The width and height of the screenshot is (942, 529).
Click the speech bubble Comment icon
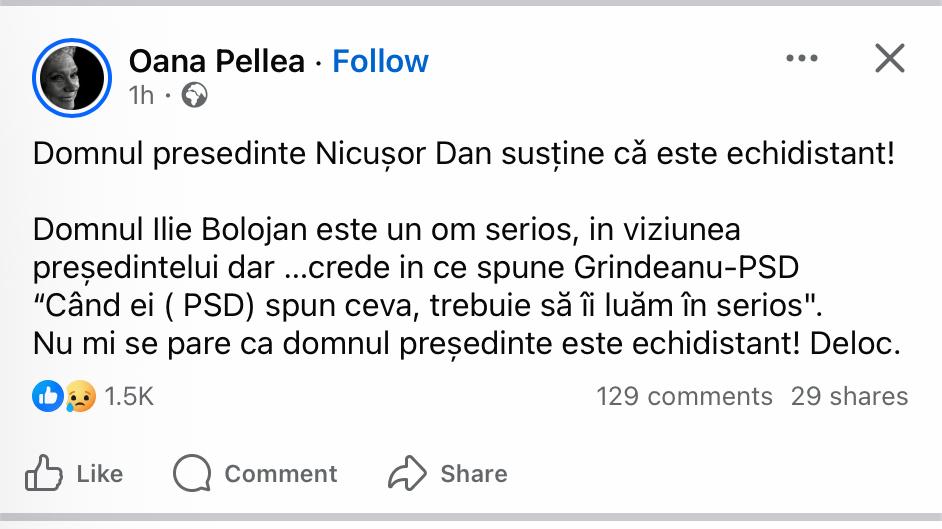(192, 473)
